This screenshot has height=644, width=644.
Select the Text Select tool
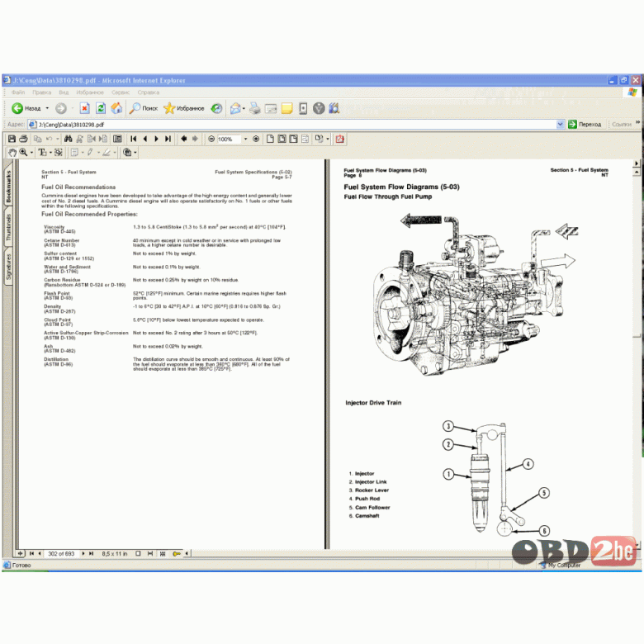coord(42,153)
